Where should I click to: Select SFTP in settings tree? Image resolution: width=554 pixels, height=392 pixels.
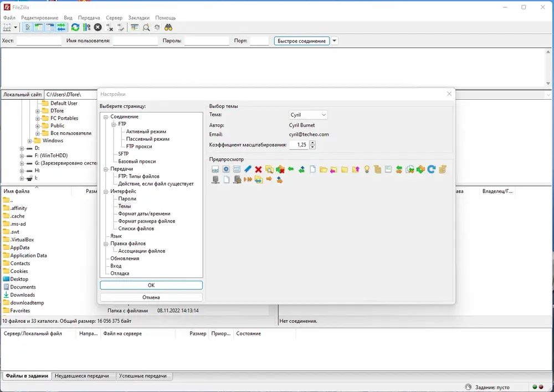(124, 154)
